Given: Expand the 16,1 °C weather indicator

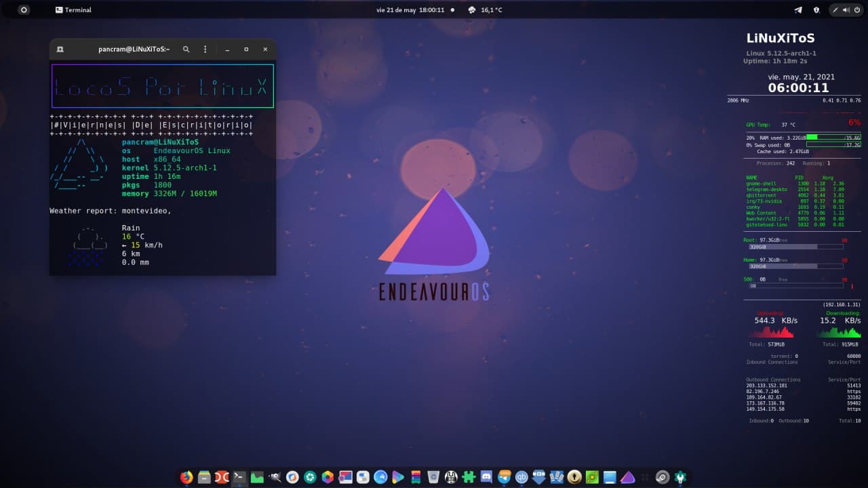Looking at the screenshot, I should (x=485, y=10).
